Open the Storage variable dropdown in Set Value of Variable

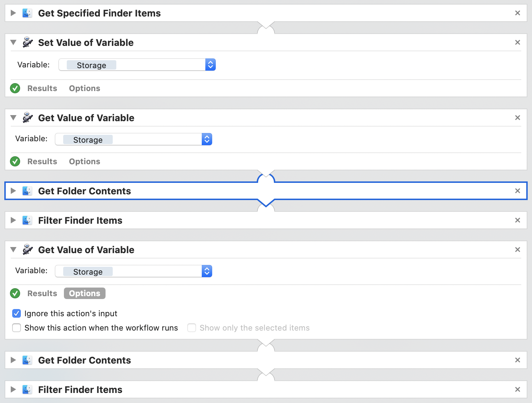[x=210, y=65]
